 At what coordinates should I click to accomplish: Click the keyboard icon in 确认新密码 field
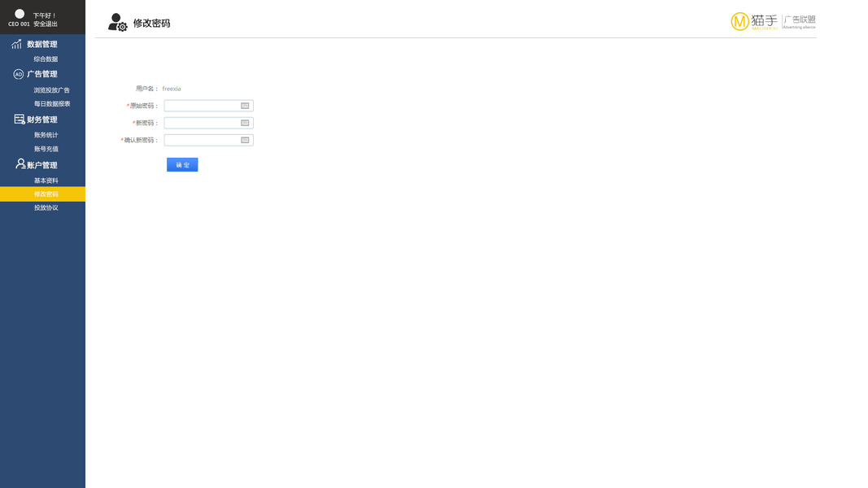point(245,140)
